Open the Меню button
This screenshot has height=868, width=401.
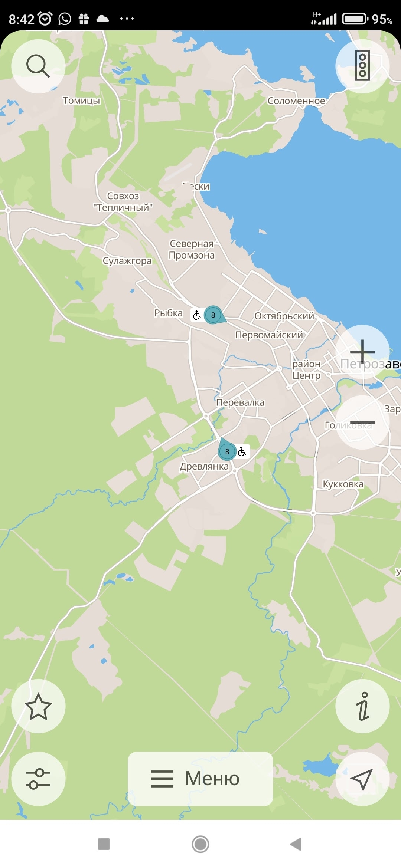tap(200, 779)
